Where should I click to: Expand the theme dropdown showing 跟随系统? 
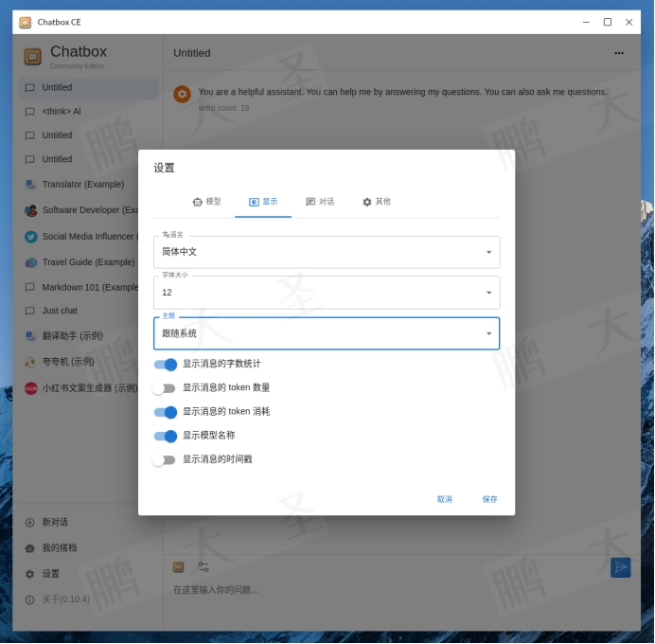327,333
